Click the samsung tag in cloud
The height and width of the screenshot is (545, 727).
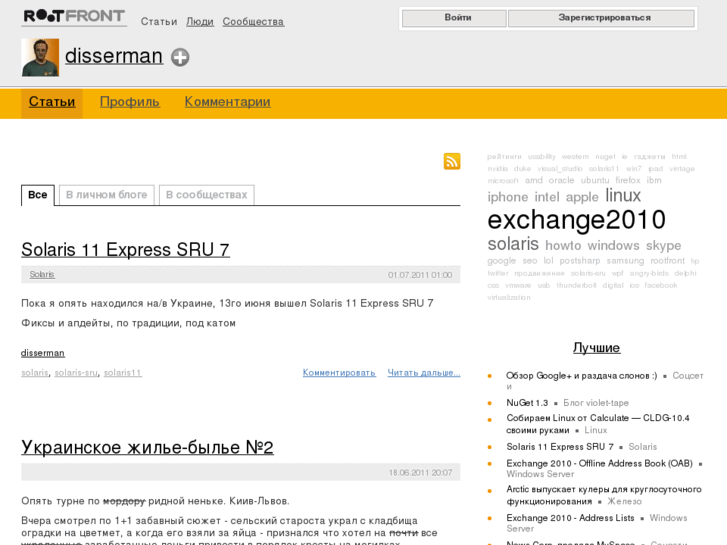[625, 261]
